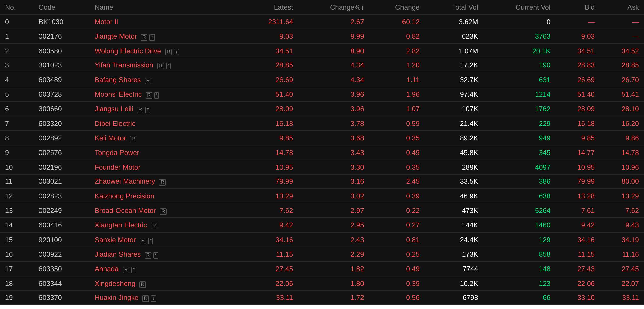This screenshot has height=309, width=644.
Task: Click the R badge beside Broad-Ocean Motor
Action: pyautogui.click(x=163, y=211)
